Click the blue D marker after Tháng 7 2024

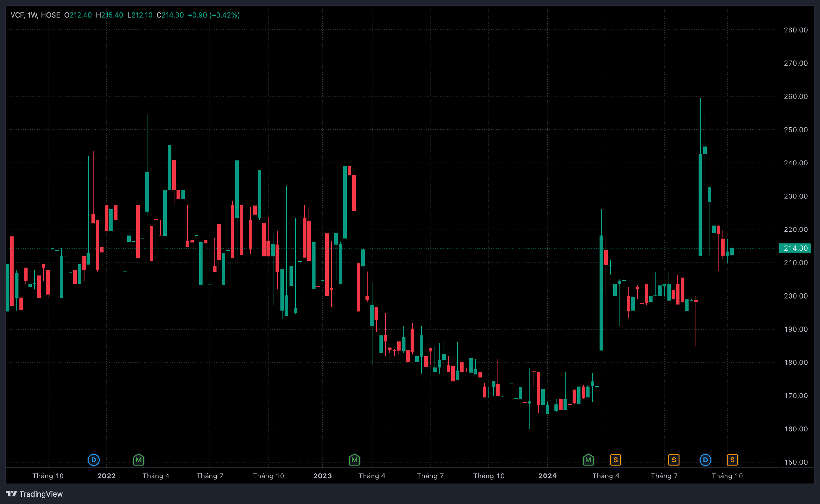tap(705, 460)
